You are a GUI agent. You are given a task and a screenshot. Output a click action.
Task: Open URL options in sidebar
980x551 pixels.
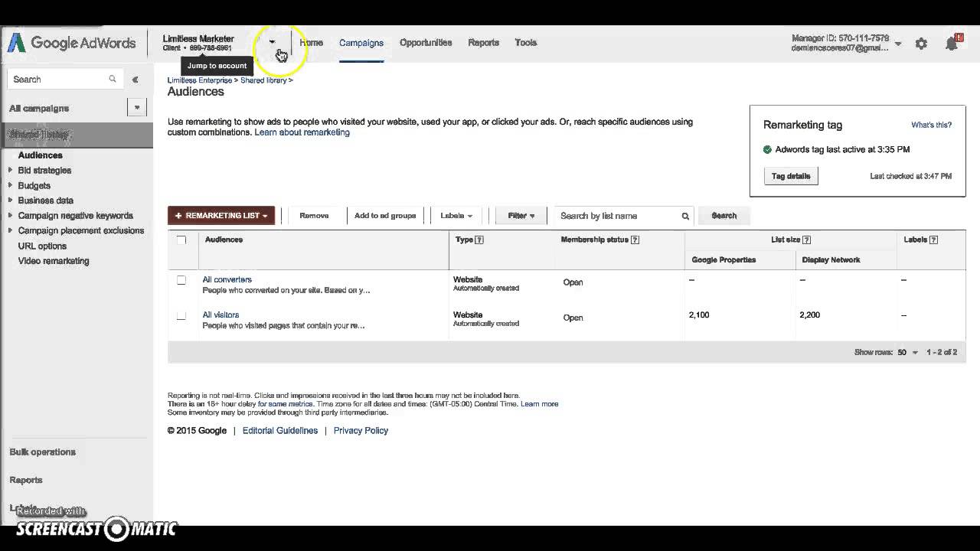(42, 246)
